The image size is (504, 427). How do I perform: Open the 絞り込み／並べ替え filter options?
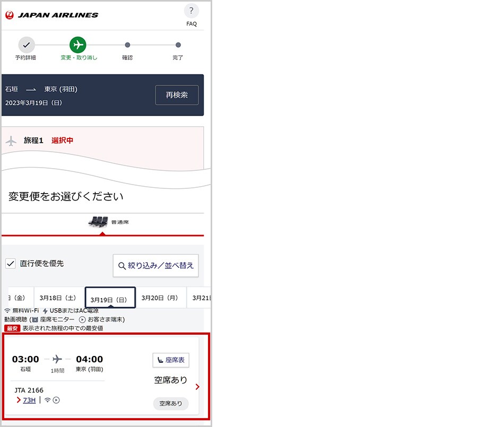point(155,265)
